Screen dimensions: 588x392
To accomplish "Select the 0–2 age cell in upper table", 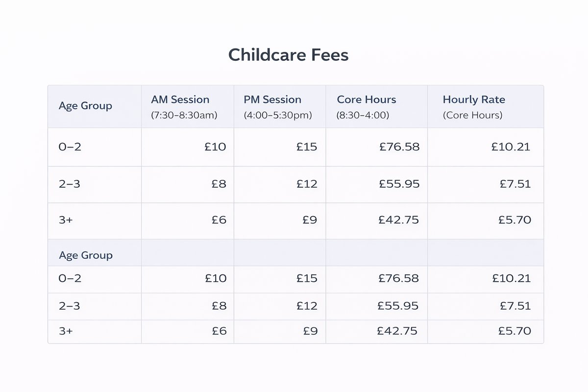I will (x=70, y=147).
